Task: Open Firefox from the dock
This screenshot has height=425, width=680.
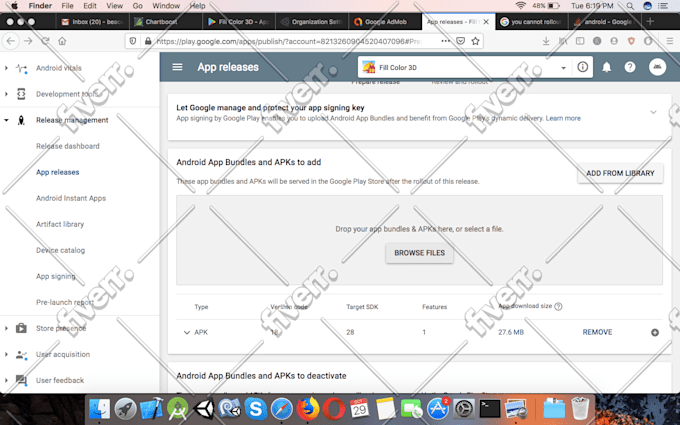Action: point(307,409)
